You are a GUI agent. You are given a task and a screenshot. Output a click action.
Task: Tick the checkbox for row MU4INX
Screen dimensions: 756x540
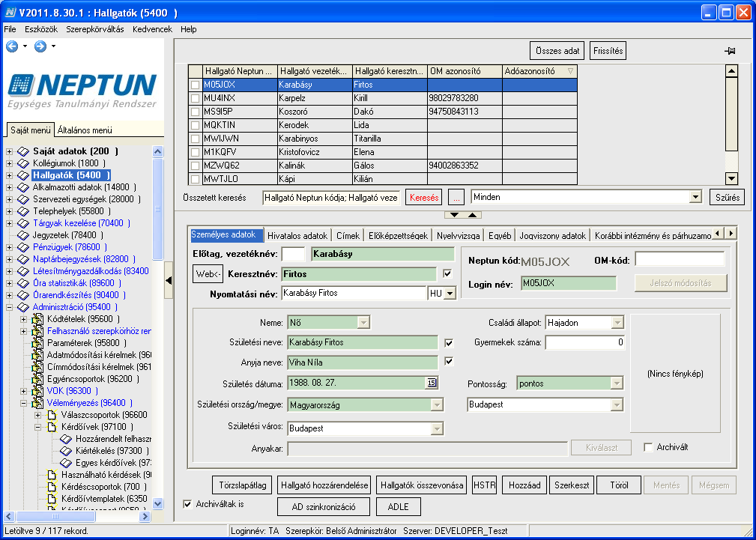196,98
